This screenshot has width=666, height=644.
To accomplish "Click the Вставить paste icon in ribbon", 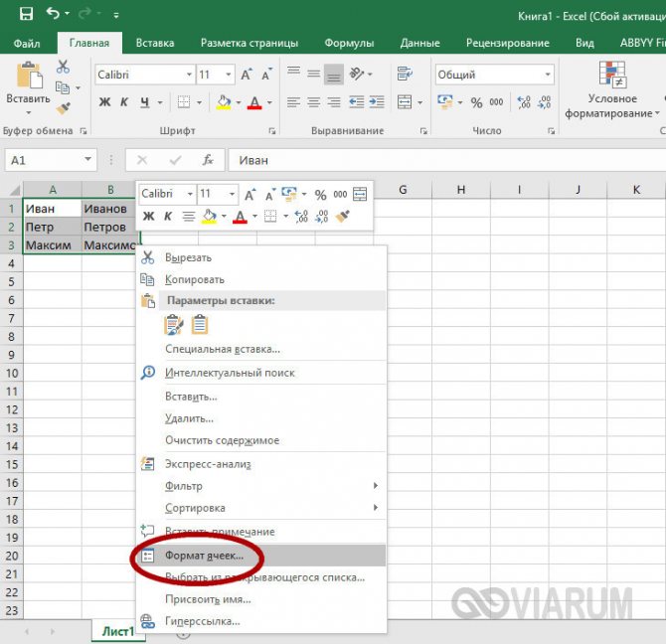I will [29, 77].
